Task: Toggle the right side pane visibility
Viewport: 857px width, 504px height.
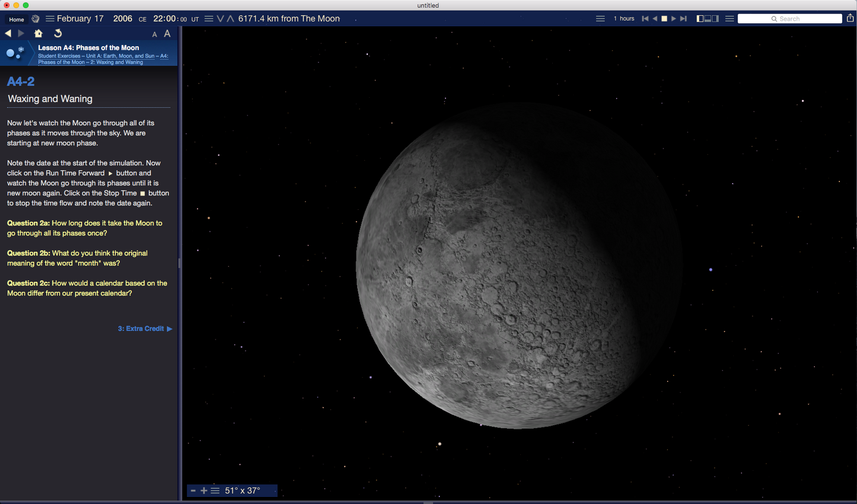Action: [x=715, y=19]
